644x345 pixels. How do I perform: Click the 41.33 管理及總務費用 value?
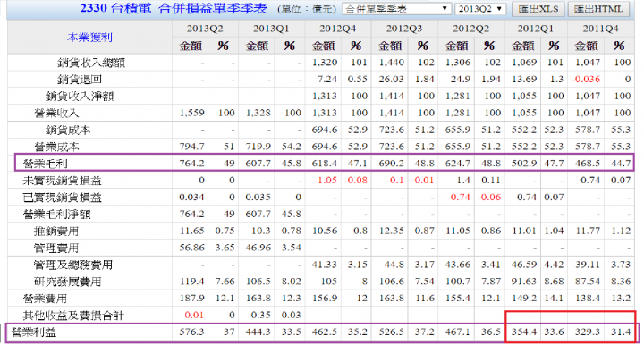click(325, 265)
